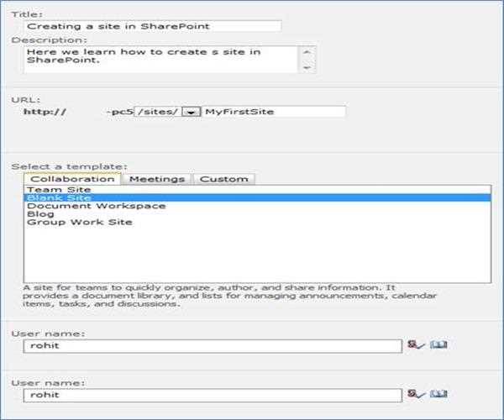Viewport: 504px width, 420px height.
Task: Open the Browse address book icon for first User name
Action: tap(438, 345)
